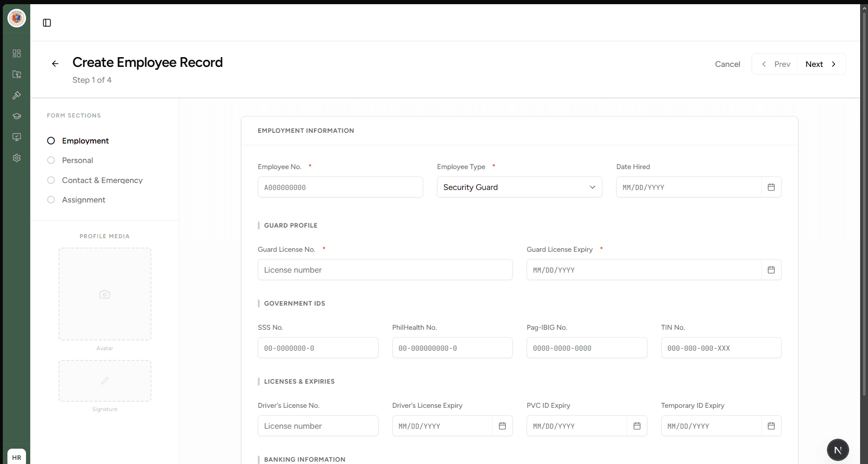Open the dashboard grid icon

pyautogui.click(x=17, y=53)
